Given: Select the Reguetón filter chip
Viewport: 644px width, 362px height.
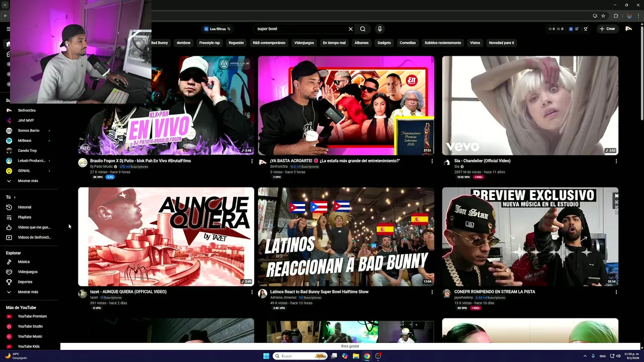Looking at the screenshot, I should coord(236,43).
